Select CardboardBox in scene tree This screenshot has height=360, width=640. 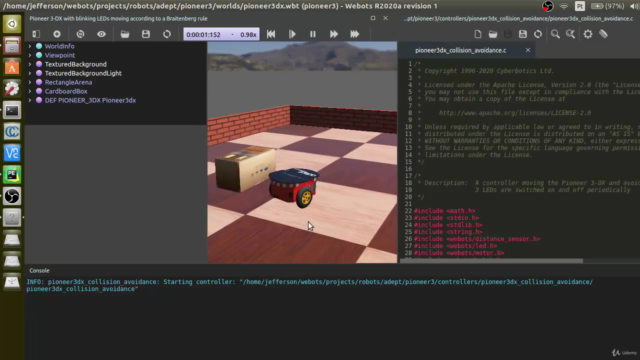[x=66, y=91]
